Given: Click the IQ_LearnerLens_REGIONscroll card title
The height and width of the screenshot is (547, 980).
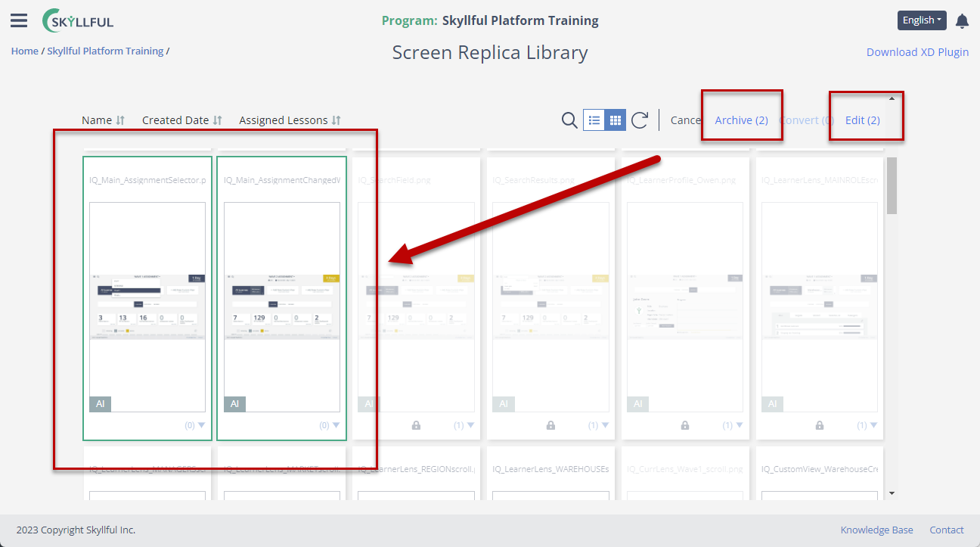Looking at the screenshot, I should pyautogui.click(x=417, y=469).
